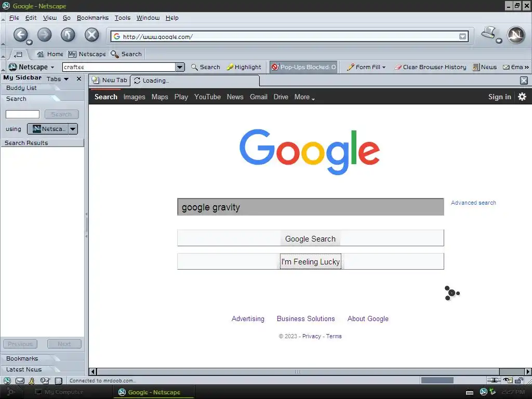Open the Go menu
Image resolution: width=532 pixels, height=399 pixels.
tap(66, 18)
